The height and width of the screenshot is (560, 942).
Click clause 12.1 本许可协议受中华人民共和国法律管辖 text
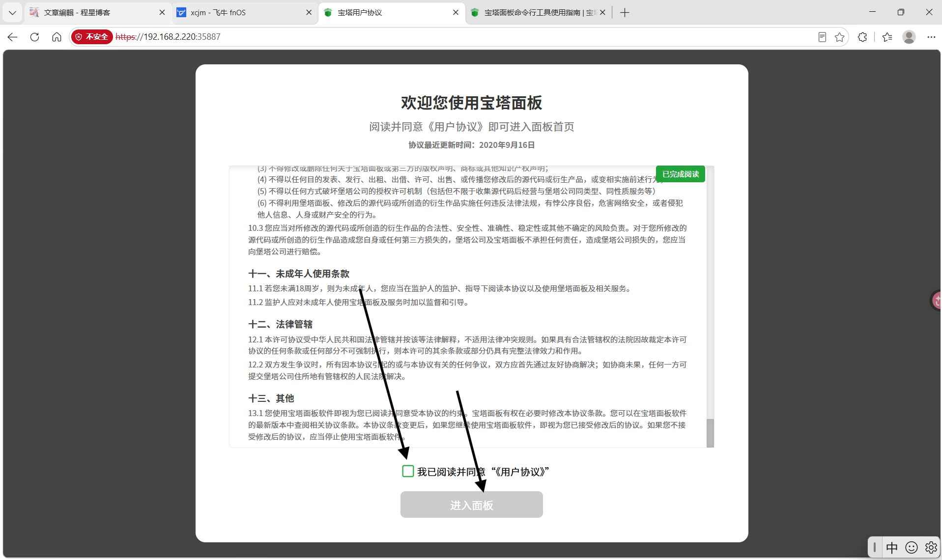(467, 345)
